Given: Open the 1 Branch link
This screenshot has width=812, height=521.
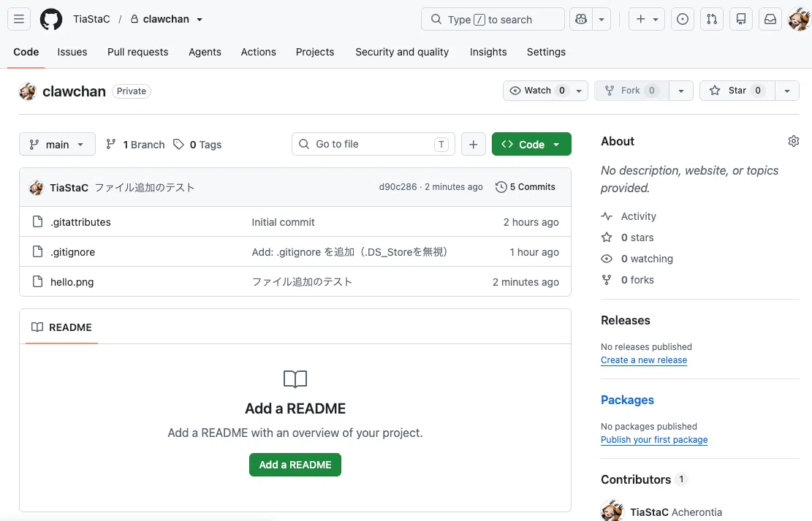Looking at the screenshot, I should (x=135, y=145).
